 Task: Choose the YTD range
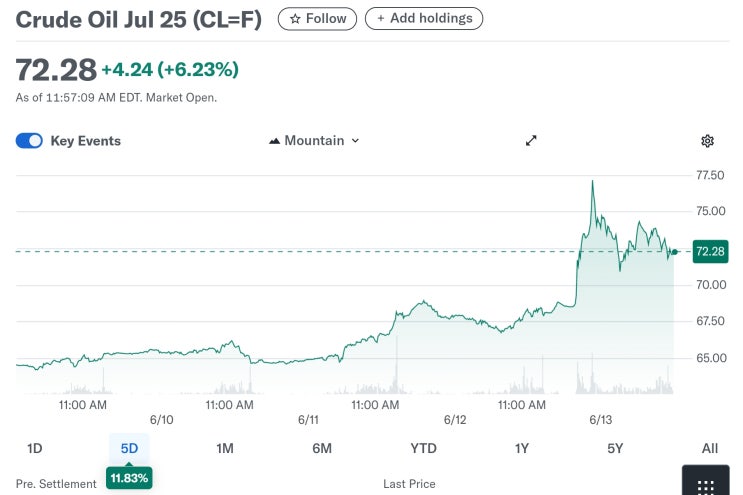click(x=423, y=448)
